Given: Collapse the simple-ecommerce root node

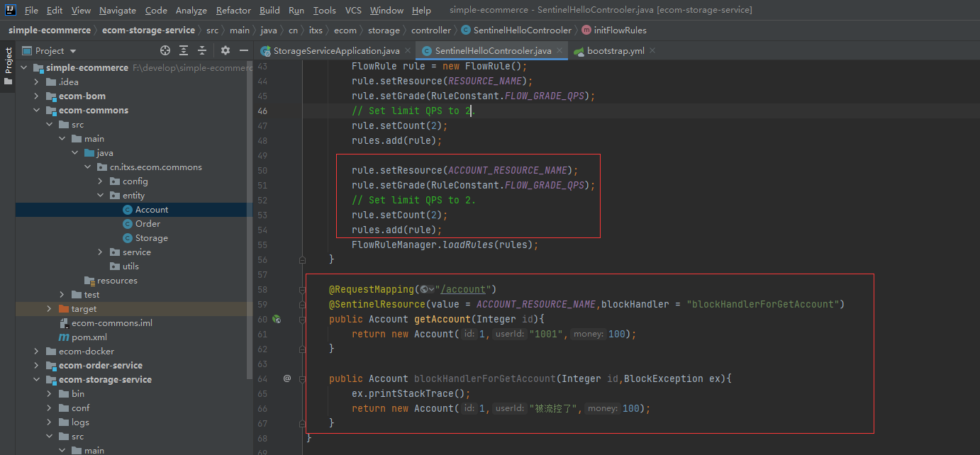Looking at the screenshot, I should click(x=23, y=68).
